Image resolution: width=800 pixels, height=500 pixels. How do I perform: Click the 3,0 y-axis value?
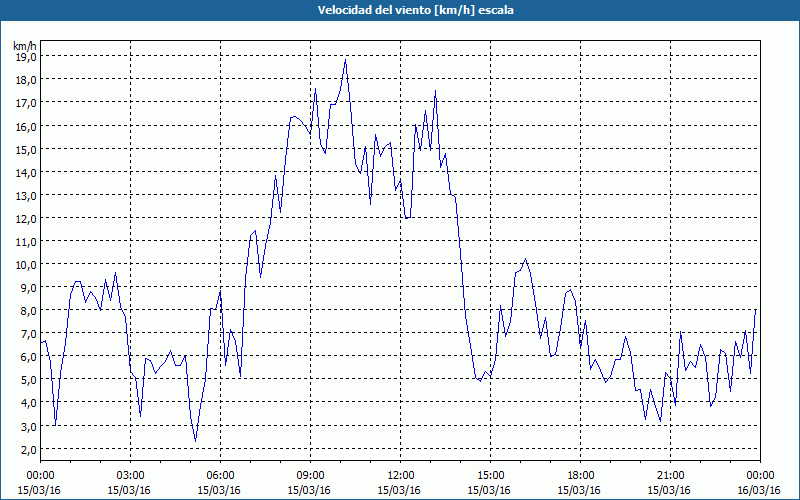[28, 426]
